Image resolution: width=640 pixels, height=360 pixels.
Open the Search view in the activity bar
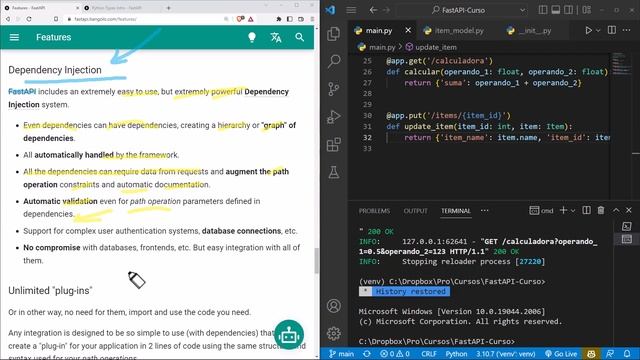click(x=334, y=61)
